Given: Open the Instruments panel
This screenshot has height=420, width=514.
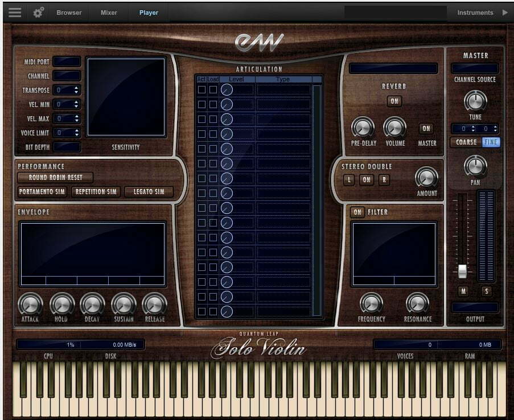Looking at the screenshot, I should point(475,13).
